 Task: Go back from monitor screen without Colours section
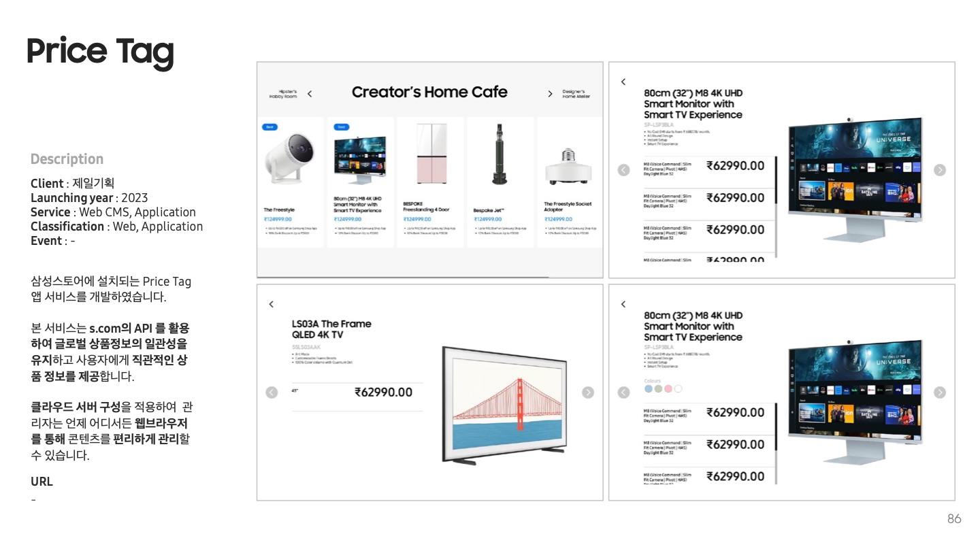click(x=623, y=82)
